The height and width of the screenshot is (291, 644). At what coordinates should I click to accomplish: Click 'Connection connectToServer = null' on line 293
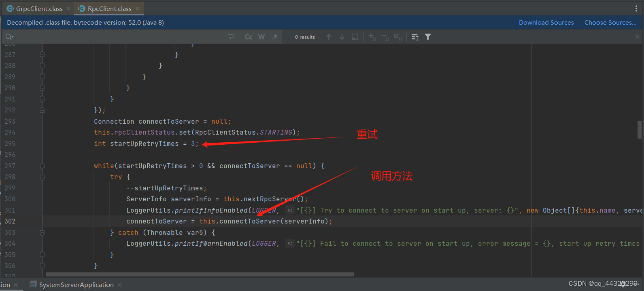[160, 122]
